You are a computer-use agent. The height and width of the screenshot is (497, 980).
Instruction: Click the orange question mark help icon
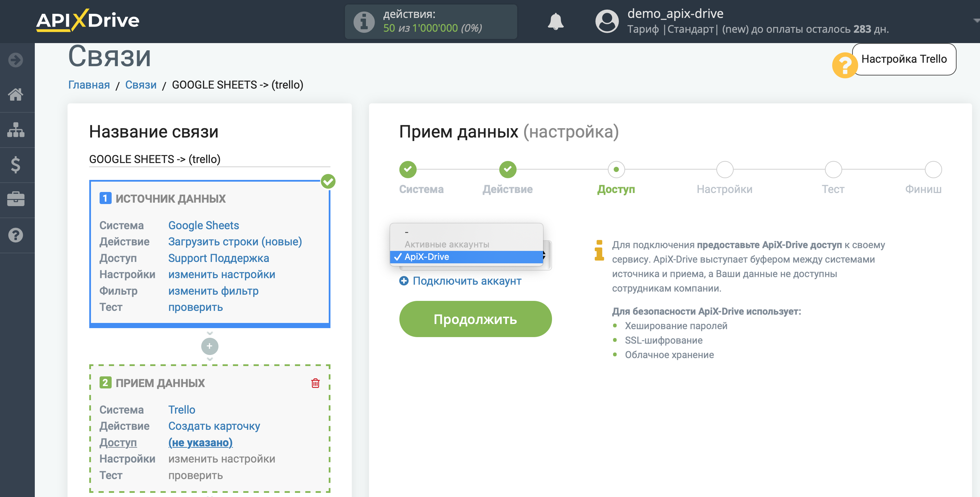click(x=845, y=65)
